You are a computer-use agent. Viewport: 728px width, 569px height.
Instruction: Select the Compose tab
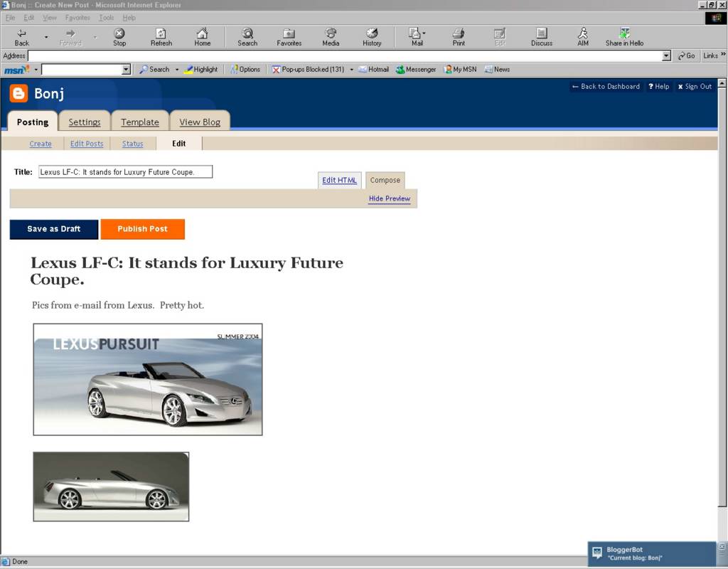coord(385,180)
